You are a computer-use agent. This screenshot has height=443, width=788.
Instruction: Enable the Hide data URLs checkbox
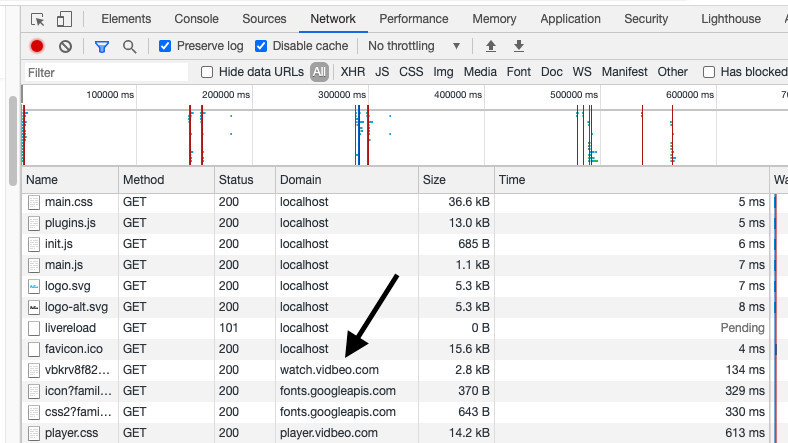(x=207, y=72)
